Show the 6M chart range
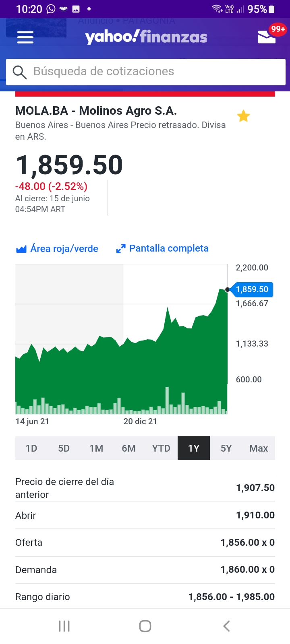The width and height of the screenshot is (290, 644). (x=129, y=448)
